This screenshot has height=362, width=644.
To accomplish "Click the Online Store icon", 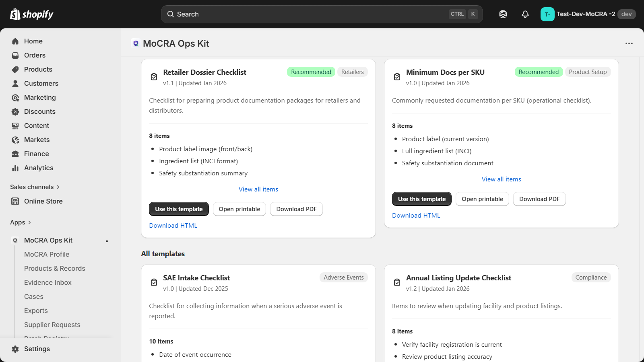I will [x=15, y=201].
